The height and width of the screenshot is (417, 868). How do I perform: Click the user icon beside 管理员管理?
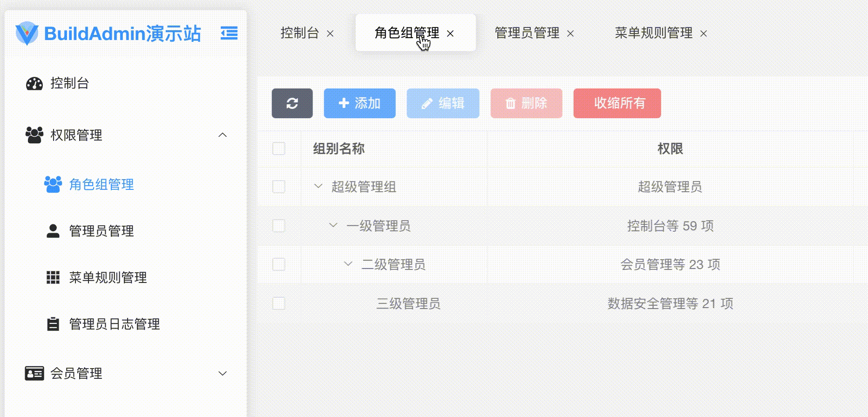point(53,231)
